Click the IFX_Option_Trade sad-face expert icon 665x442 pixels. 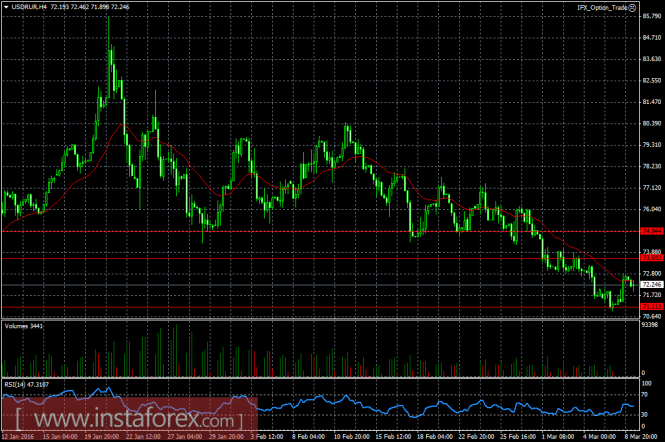pos(632,8)
